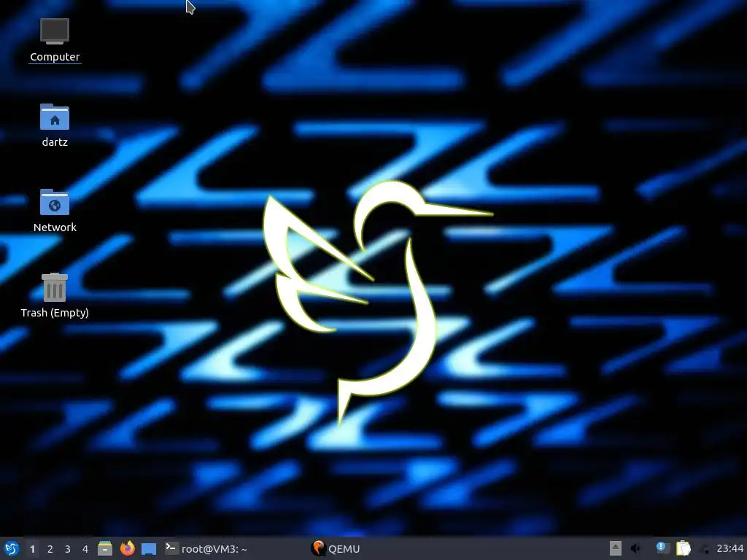Launch Firefox from the taskbar
Image resolution: width=747 pixels, height=560 pixels.
127,548
